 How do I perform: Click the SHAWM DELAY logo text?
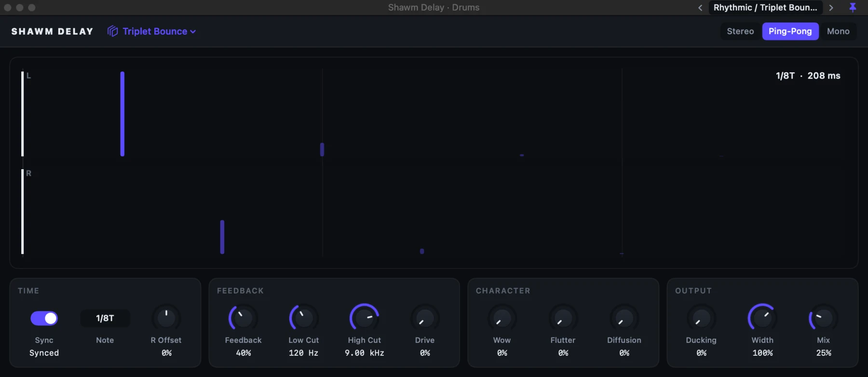(52, 31)
